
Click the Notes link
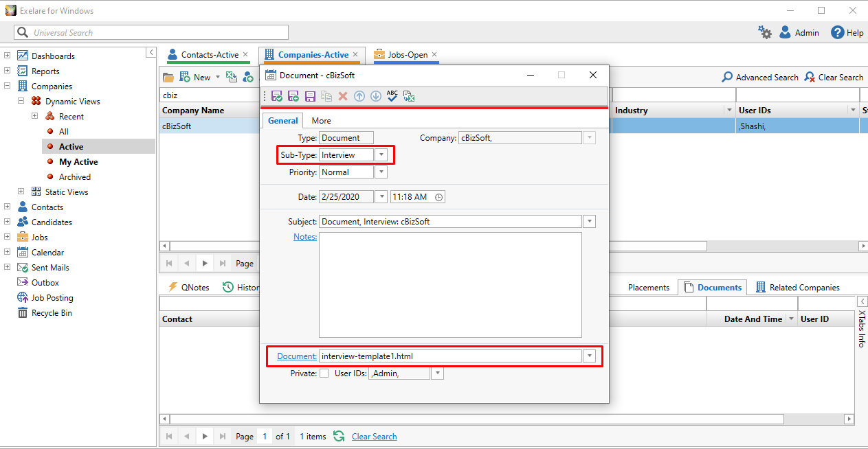tap(305, 237)
